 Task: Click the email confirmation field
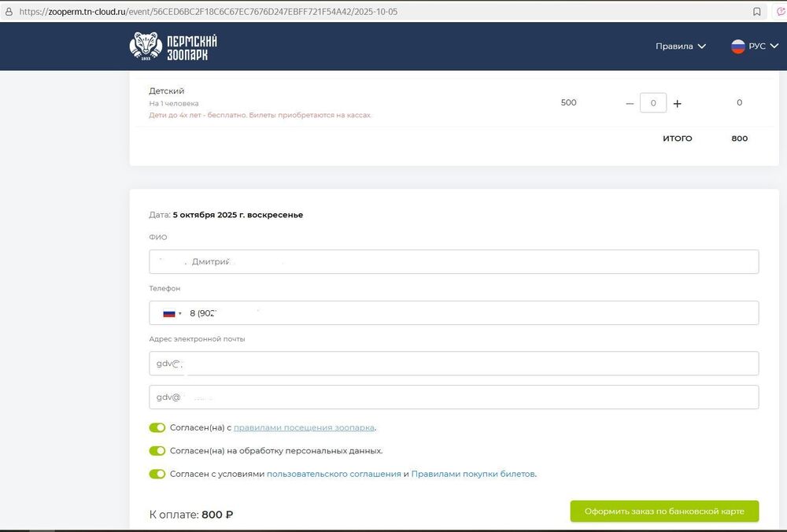coord(454,397)
